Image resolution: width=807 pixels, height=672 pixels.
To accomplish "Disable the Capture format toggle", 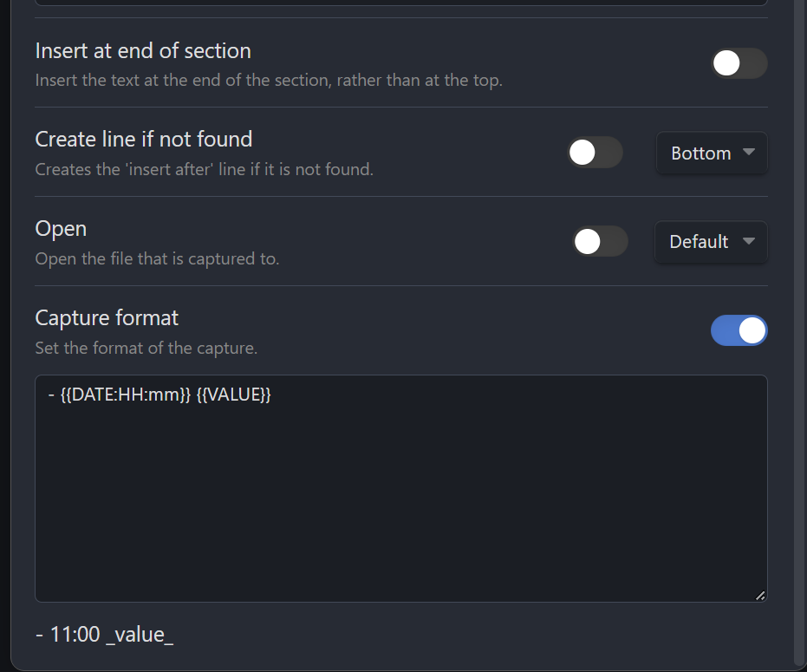I will click(x=739, y=330).
